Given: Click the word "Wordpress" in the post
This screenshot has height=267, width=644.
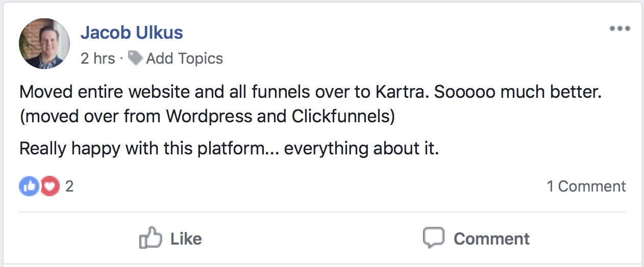Looking at the screenshot, I should [209, 116].
